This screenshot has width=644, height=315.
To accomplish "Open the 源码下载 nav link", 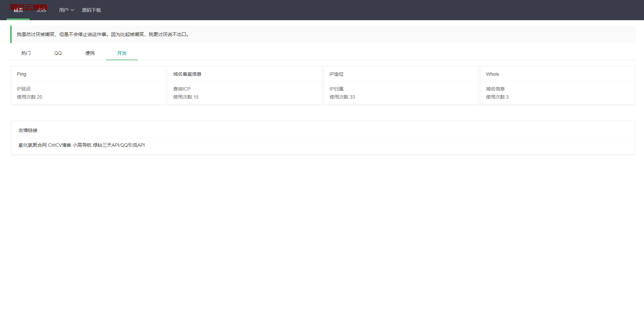I will coord(91,10).
